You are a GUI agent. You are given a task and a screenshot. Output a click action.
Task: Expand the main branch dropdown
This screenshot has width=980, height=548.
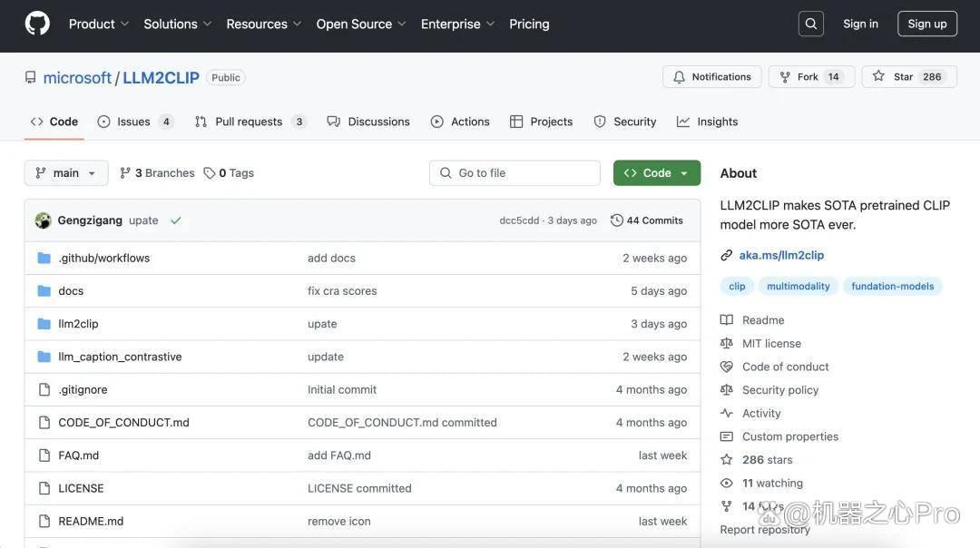(66, 173)
